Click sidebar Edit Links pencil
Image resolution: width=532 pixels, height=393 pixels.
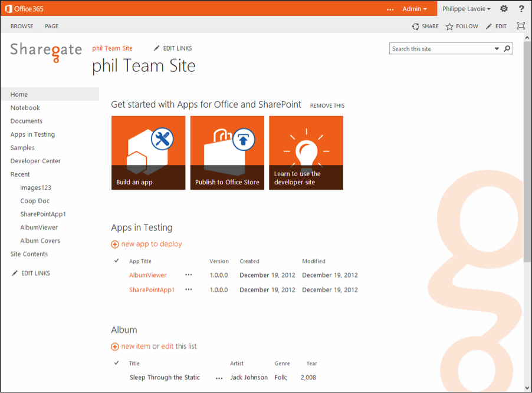(15, 273)
